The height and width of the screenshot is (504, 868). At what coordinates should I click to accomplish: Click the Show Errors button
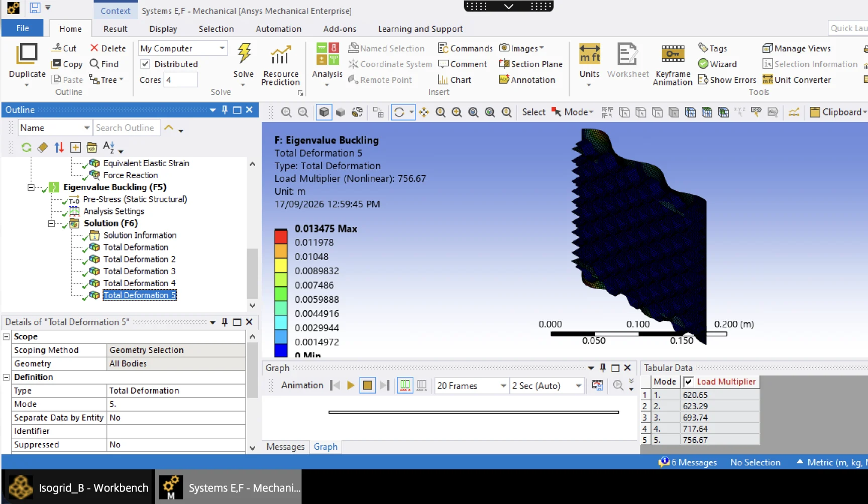tap(727, 79)
